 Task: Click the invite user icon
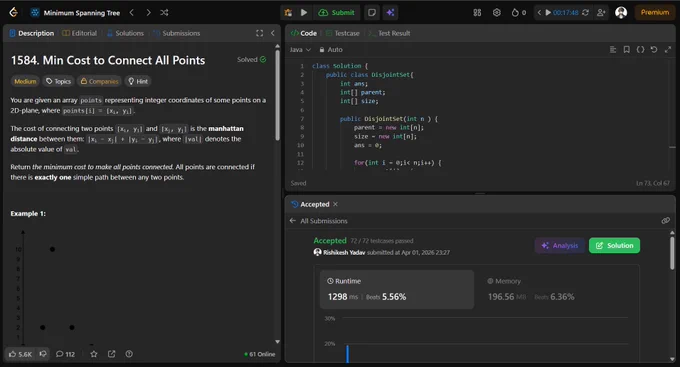click(601, 13)
